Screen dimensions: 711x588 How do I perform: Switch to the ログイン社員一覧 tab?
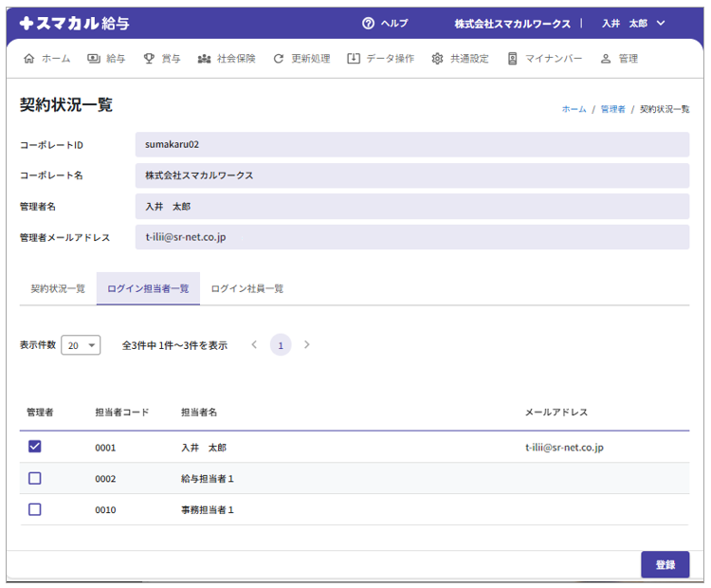pyautogui.click(x=247, y=288)
